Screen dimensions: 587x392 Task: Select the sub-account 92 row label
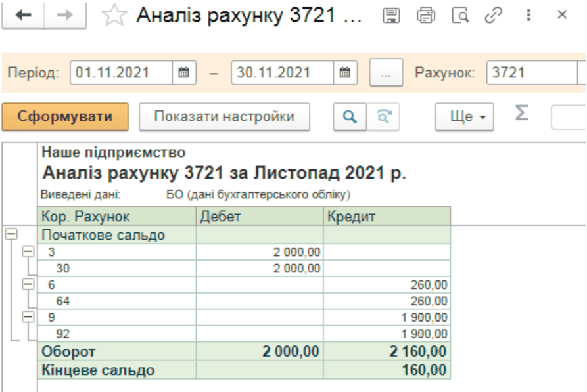click(x=63, y=334)
